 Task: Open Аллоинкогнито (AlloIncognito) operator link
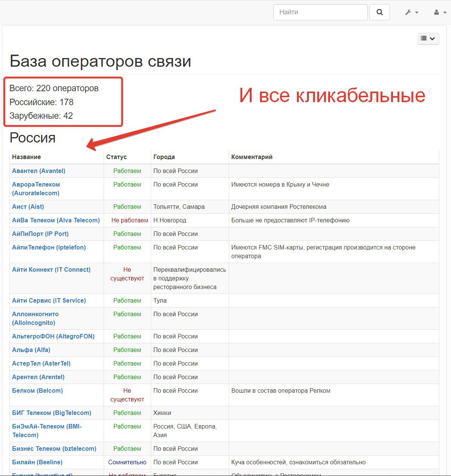coord(35,318)
